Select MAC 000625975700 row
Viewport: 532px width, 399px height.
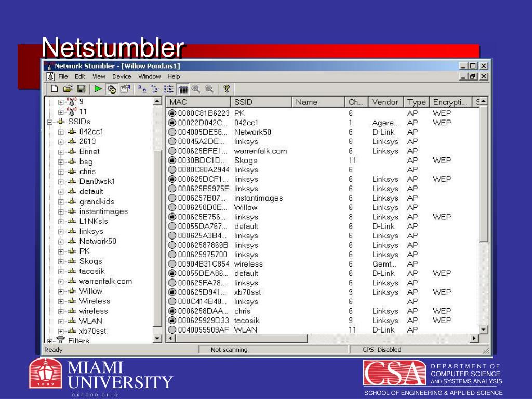pyautogui.click(x=322, y=255)
